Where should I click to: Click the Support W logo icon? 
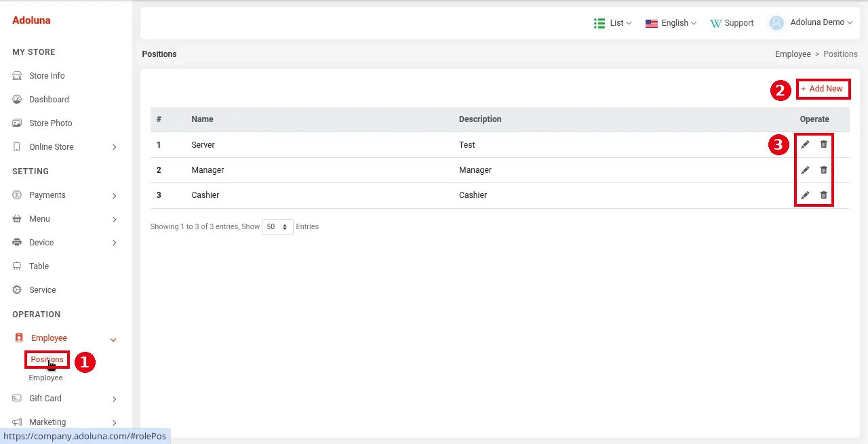716,23
